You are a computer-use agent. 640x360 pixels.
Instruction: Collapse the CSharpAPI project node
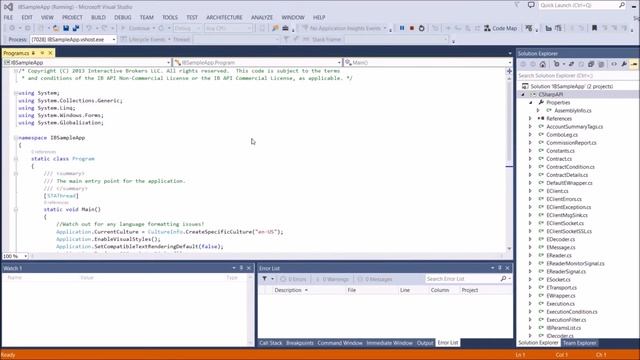coord(523,95)
